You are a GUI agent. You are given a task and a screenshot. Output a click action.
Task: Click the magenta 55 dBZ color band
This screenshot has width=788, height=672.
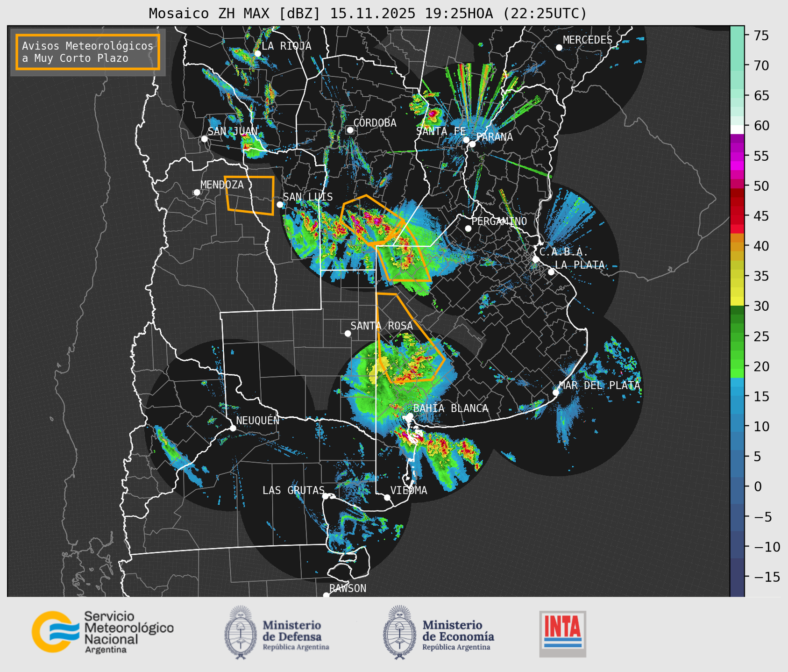click(737, 157)
